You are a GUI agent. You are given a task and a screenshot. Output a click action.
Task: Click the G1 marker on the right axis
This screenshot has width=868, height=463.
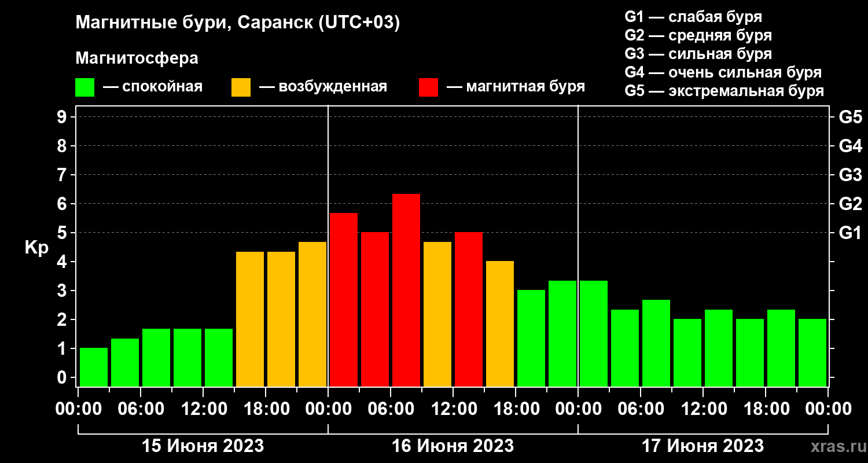tap(850, 233)
